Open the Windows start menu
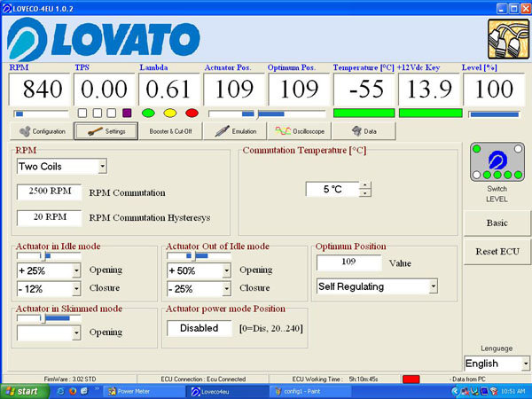Screen dimensions: 532x399 (24, 391)
